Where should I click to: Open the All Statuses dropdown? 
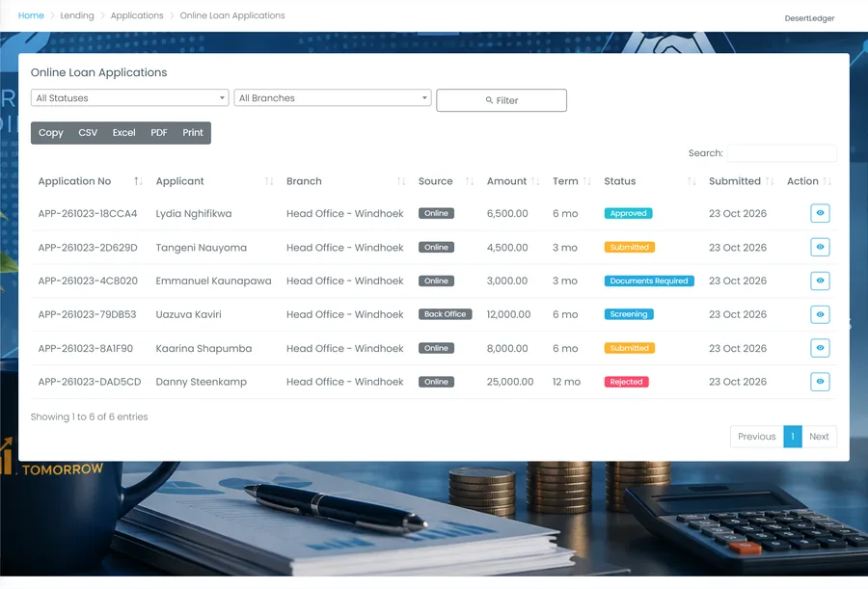[x=129, y=98]
